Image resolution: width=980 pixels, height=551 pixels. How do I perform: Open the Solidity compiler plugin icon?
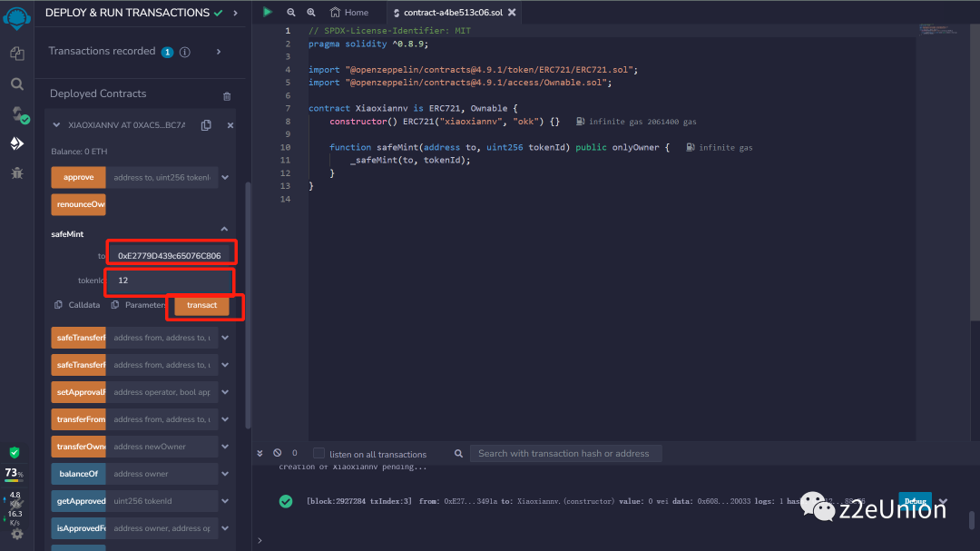(16, 114)
